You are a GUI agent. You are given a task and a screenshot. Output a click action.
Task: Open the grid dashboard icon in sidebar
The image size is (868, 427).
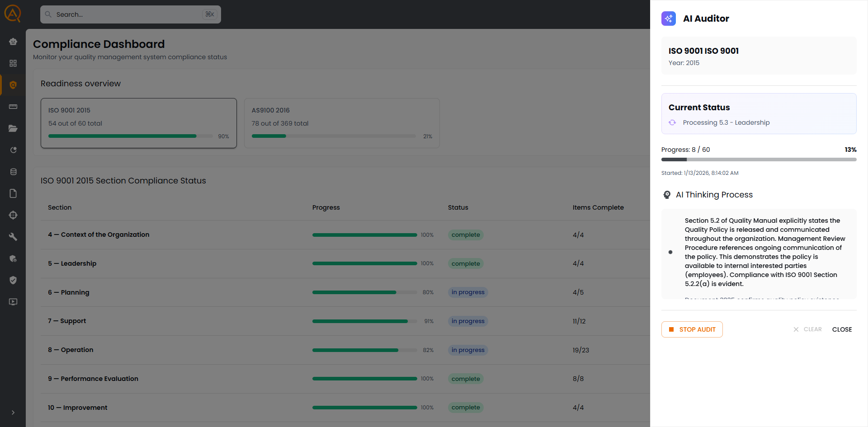point(13,63)
